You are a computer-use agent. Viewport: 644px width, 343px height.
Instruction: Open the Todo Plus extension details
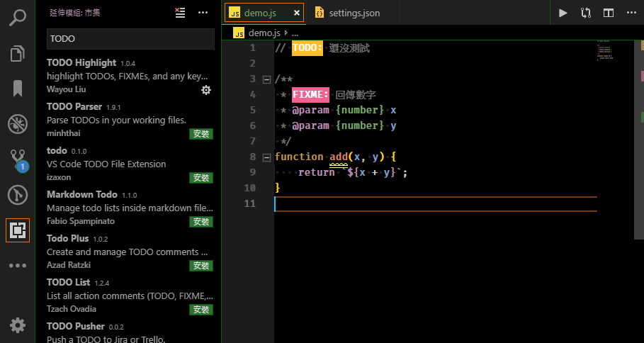coord(128,252)
